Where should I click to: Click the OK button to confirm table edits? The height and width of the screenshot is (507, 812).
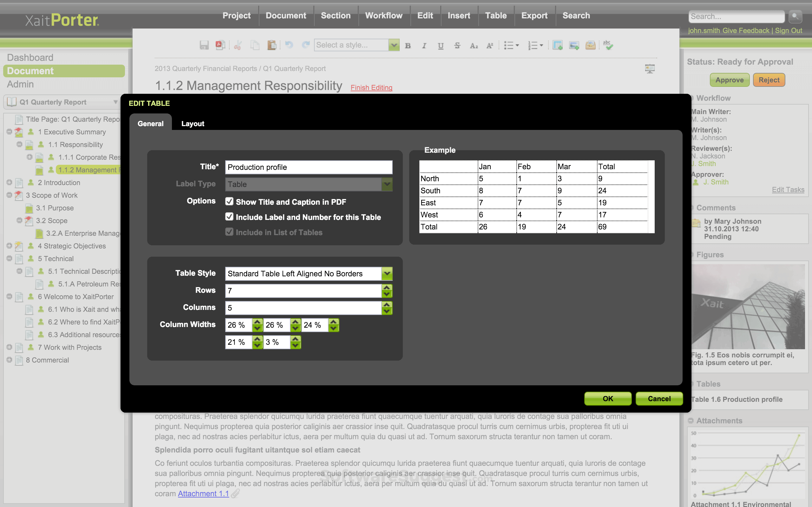click(607, 398)
